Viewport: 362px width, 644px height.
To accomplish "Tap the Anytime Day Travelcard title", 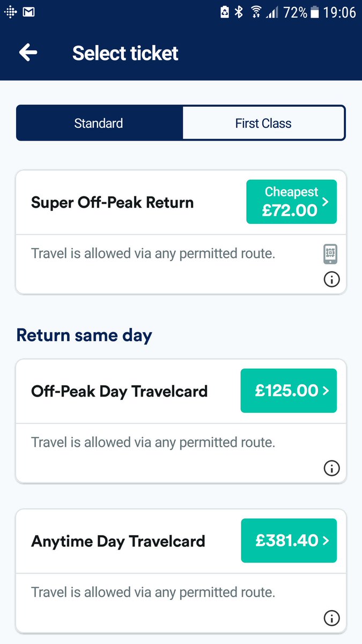I will (118, 541).
